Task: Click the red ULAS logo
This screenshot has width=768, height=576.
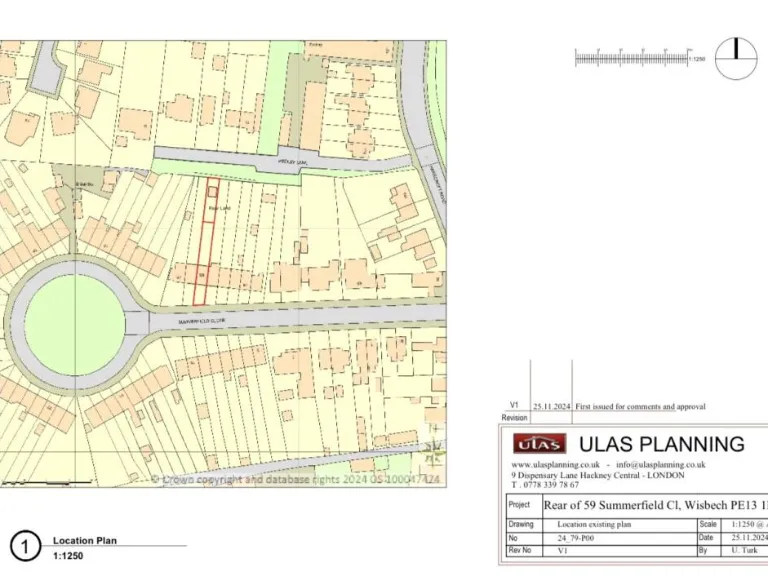Action: pyautogui.click(x=539, y=444)
